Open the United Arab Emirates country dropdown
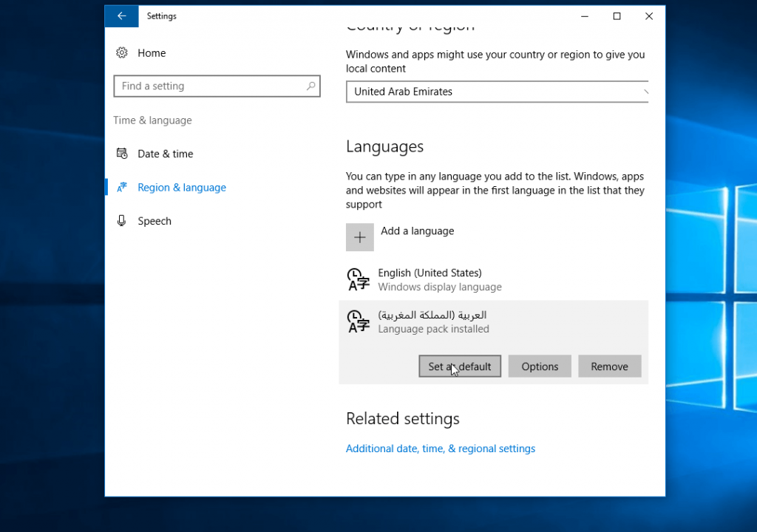This screenshot has height=532, width=757. 497,92
